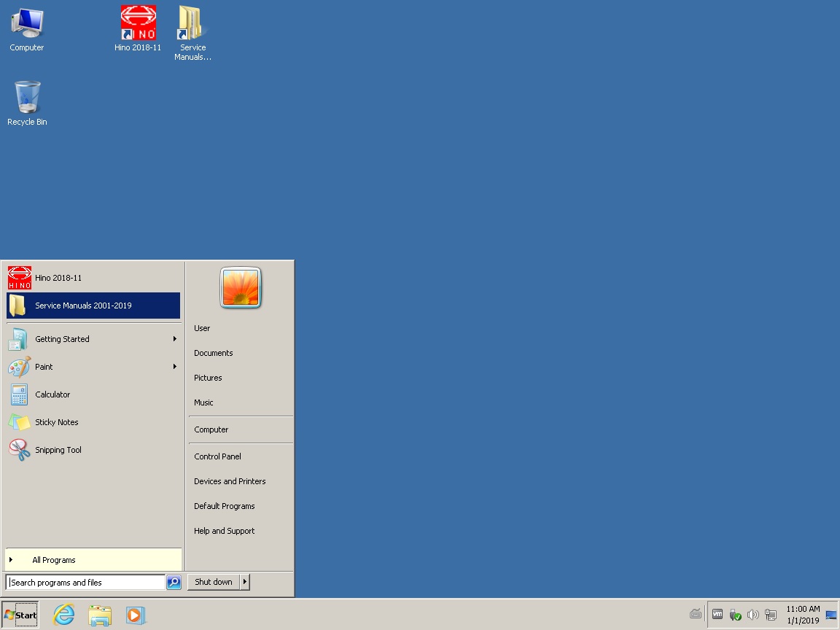840x630 pixels.
Task: Select Calculator in Start menu
Action: click(52, 394)
